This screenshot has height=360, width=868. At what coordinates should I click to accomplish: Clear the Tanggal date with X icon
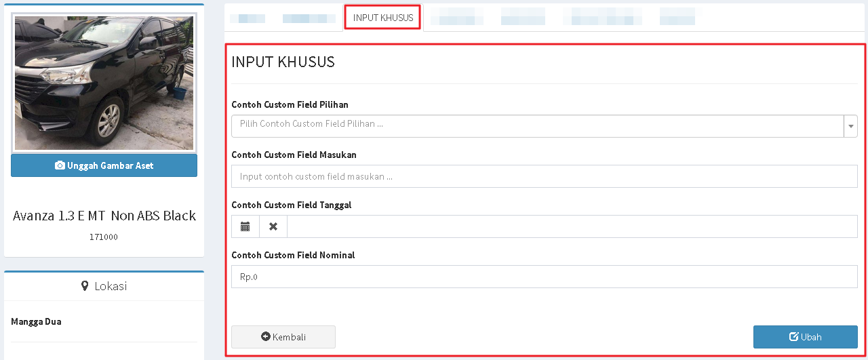[x=273, y=226]
